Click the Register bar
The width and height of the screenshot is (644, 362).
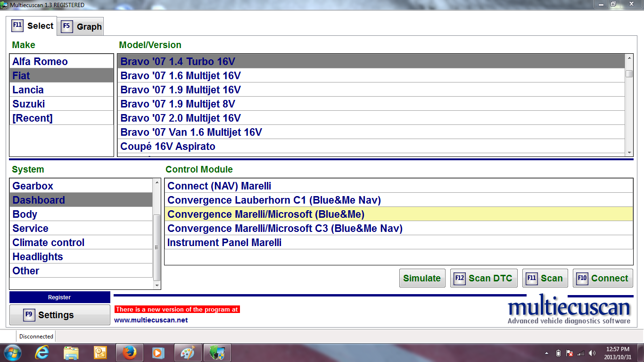[59, 297]
